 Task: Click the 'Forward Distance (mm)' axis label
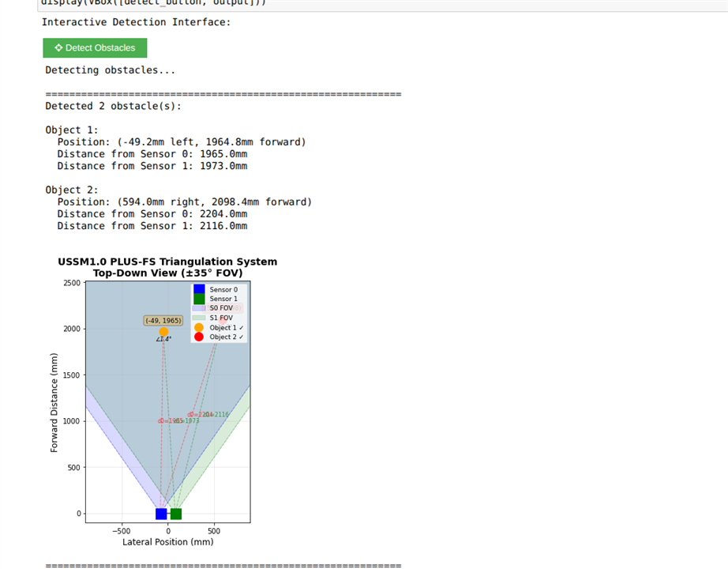[x=54, y=402]
